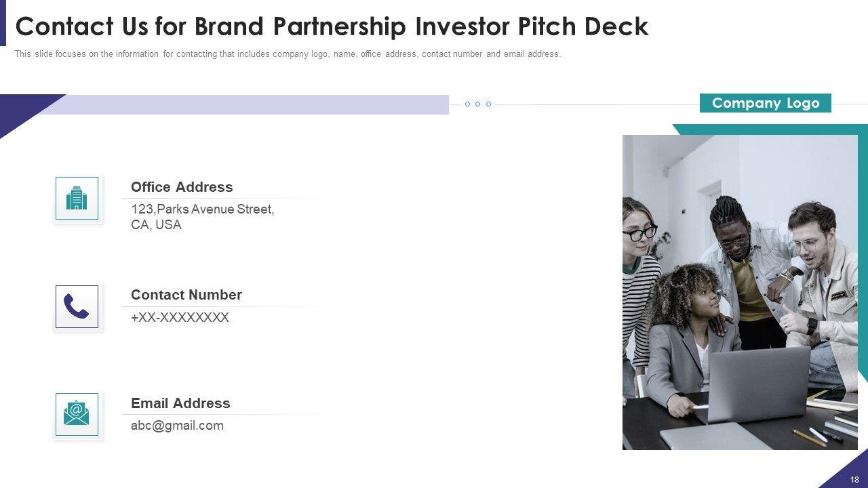Click the slide description subtitle text

(288, 54)
